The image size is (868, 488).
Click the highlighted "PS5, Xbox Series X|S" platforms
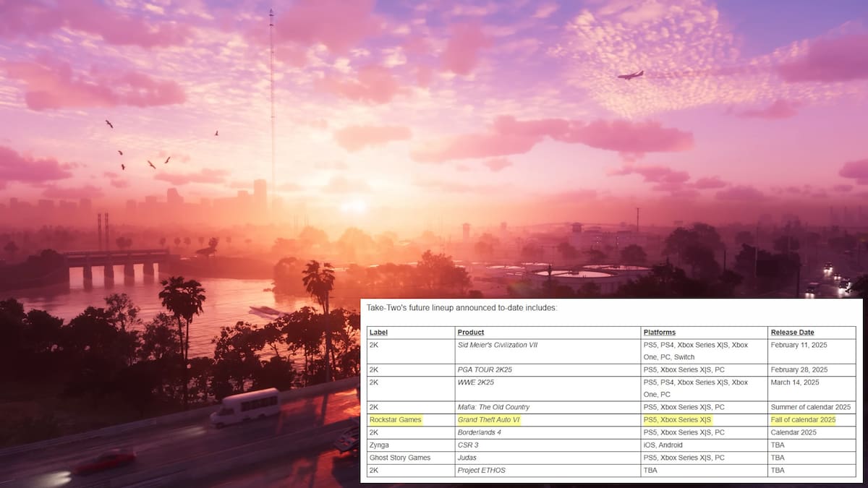(x=677, y=419)
